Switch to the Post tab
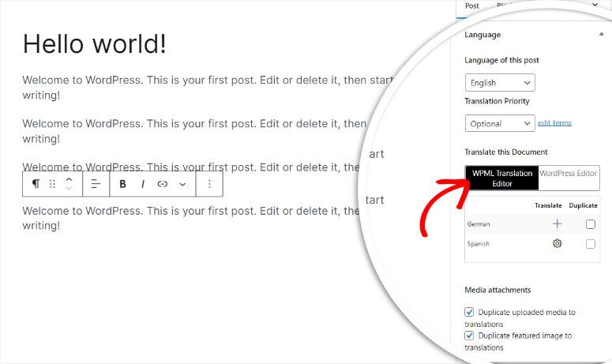This screenshot has height=364, width=612. tap(472, 6)
